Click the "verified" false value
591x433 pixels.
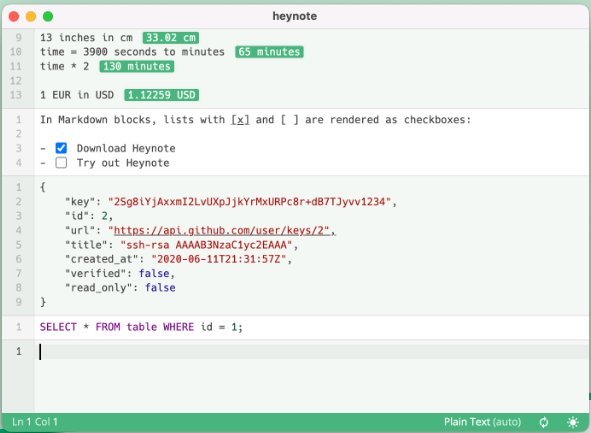(x=154, y=273)
